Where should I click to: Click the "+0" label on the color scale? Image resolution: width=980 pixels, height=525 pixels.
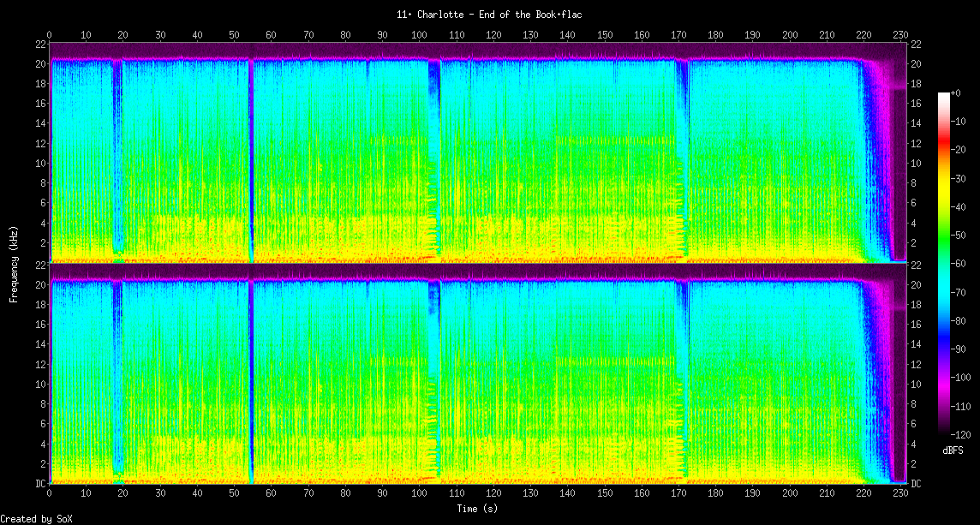point(955,92)
